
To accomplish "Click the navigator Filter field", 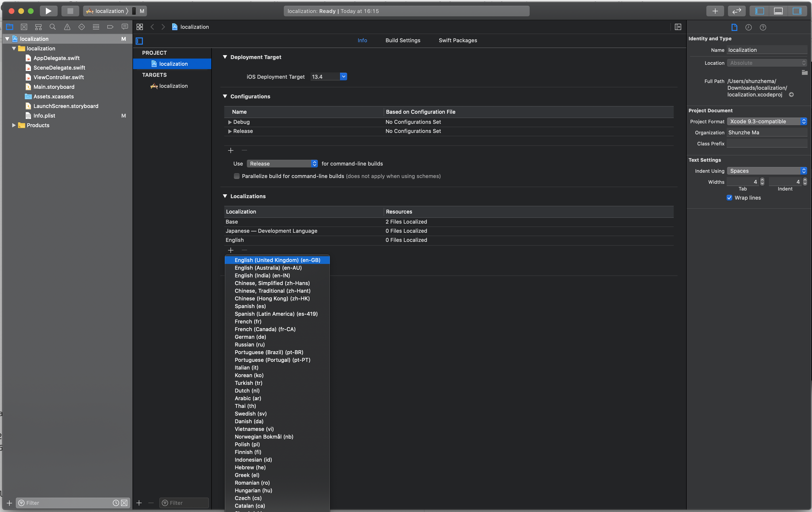I will pyautogui.click(x=67, y=503).
